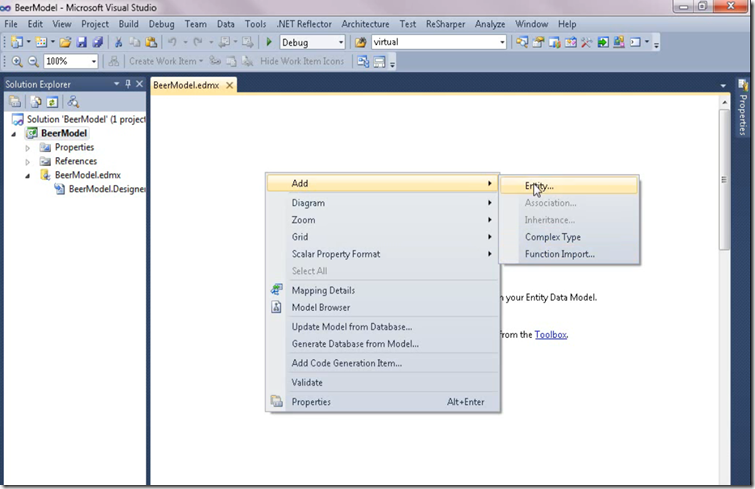The width and height of the screenshot is (755, 489).
Task: Open the .NET Reflector menu
Action: pyautogui.click(x=304, y=24)
